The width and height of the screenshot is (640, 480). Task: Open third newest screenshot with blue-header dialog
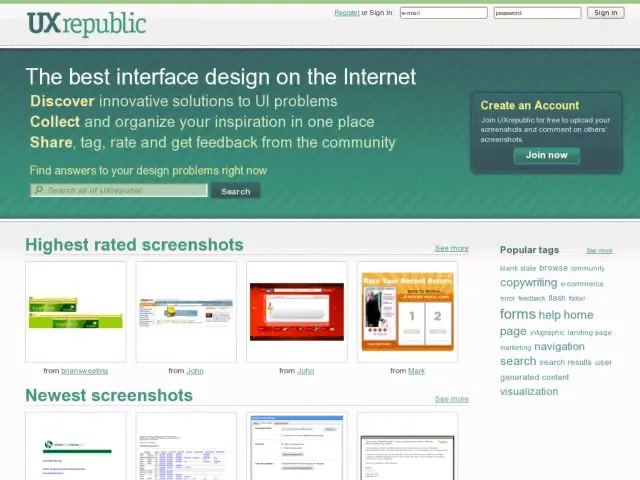coord(297,446)
